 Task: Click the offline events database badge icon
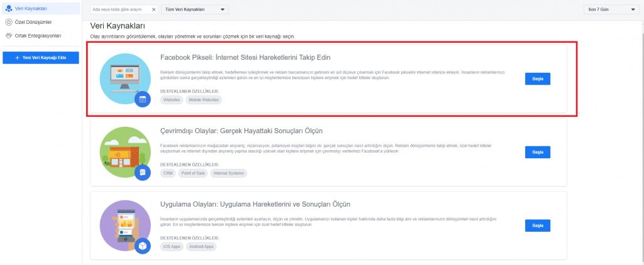[x=143, y=172]
